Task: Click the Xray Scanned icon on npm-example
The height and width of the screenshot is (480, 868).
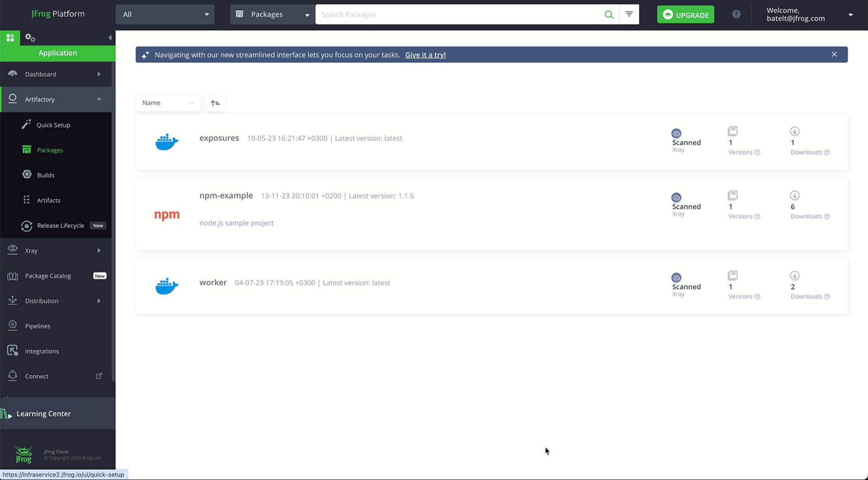Action: (676, 197)
